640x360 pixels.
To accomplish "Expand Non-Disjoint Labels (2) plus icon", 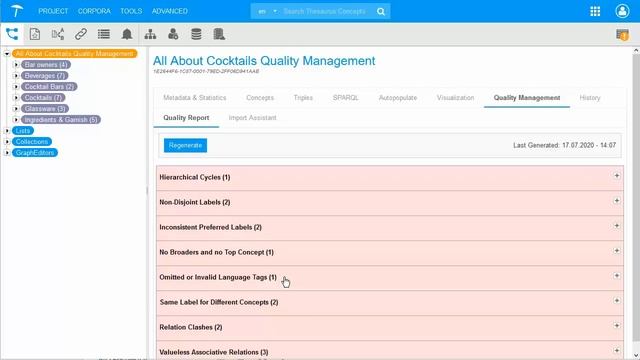I will click(x=617, y=200).
